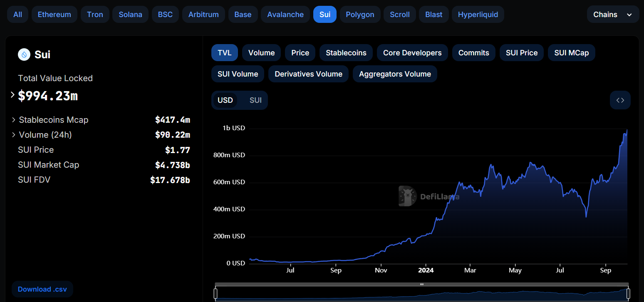Toggle the Commits chart series
Viewport: 644px width, 302px height.
[473, 53]
